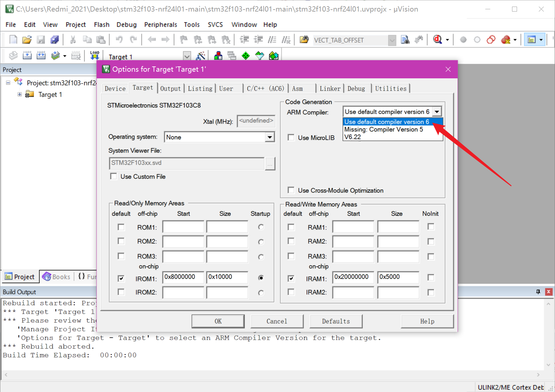The height and width of the screenshot is (392, 555).
Task: Open the Target 1 selection dropdown
Action: tap(187, 56)
